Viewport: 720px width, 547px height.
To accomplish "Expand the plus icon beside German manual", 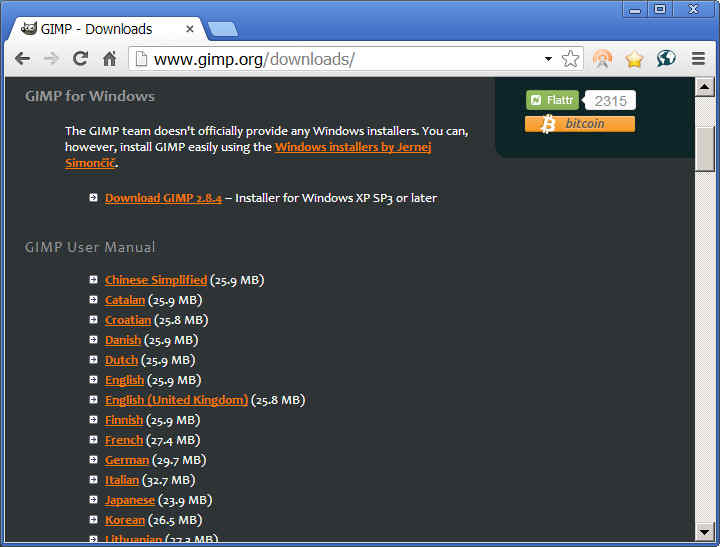I will (93, 460).
